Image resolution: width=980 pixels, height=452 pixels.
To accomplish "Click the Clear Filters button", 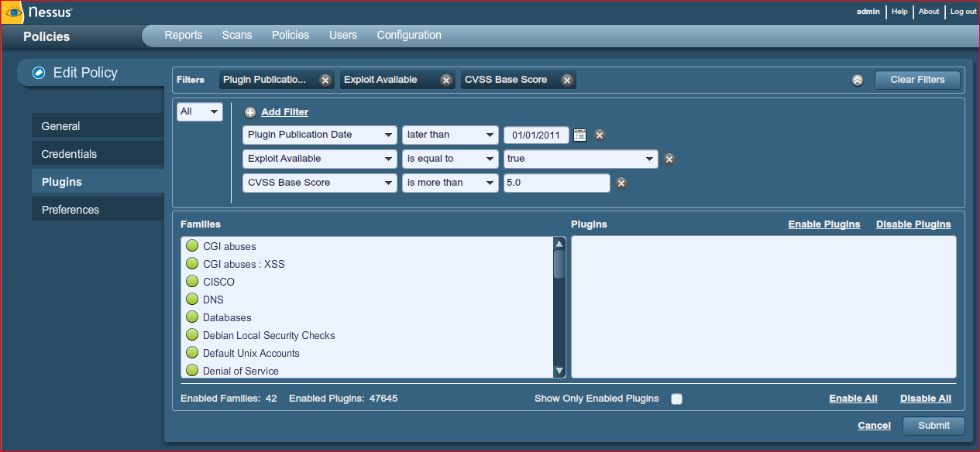I will (x=917, y=80).
